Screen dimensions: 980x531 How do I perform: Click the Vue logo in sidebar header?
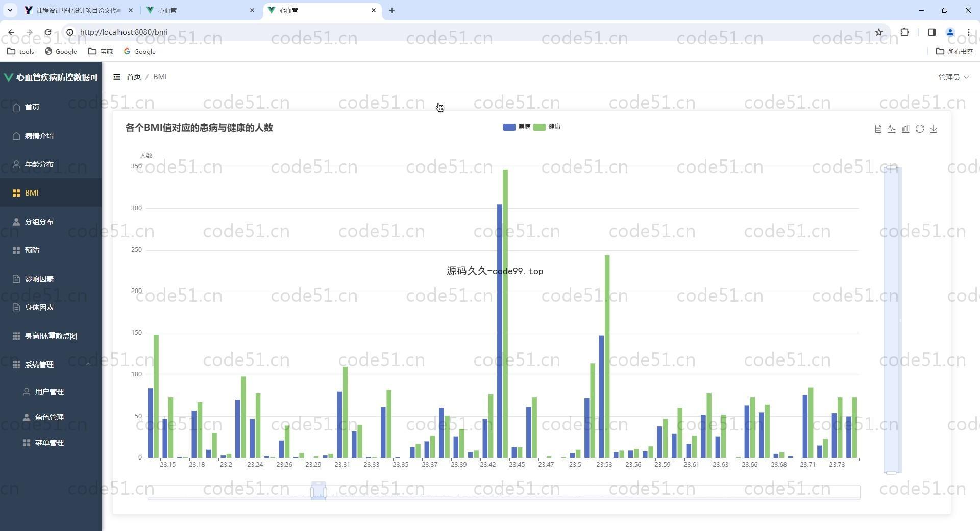[x=9, y=77]
